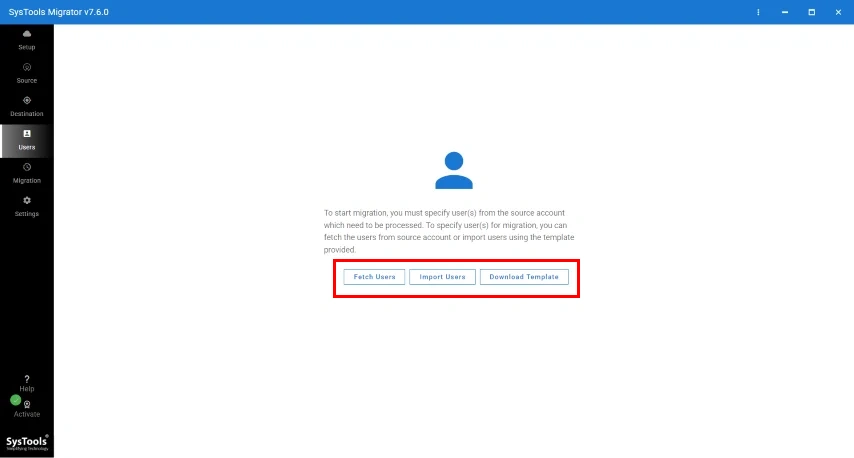Image resolution: width=854 pixels, height=458 pixels.
Task: Click the "SysTools Migrator v7.6.0" title text
Action: click(x=58, y=12)
